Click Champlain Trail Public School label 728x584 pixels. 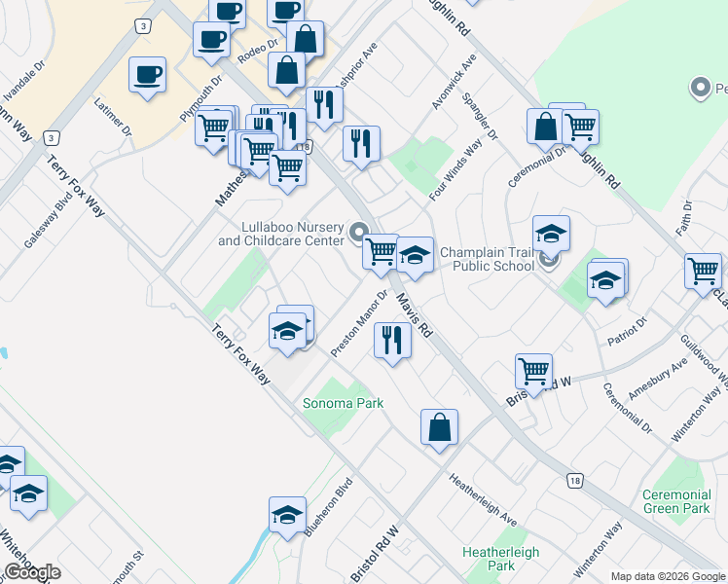(487, 259)
